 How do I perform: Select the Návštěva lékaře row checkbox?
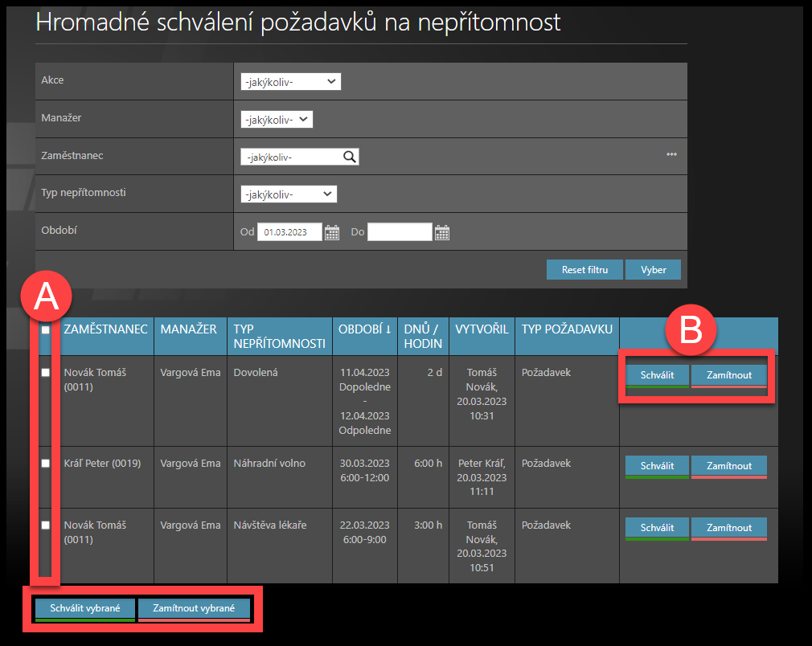click(x=46, y=525)
